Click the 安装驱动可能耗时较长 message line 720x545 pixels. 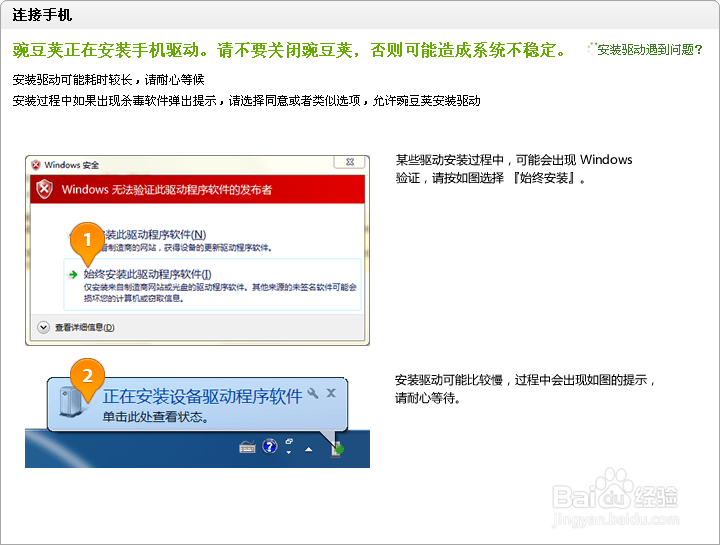108,79
